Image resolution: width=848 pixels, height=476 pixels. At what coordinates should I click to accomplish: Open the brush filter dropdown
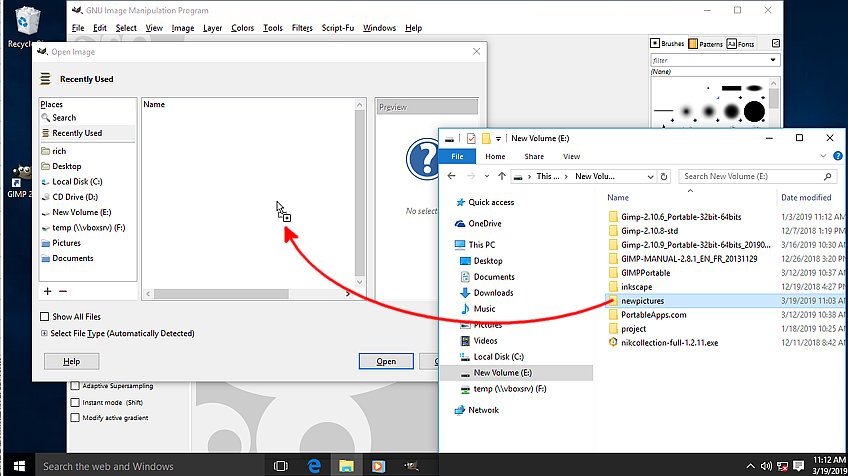[773, 60]
